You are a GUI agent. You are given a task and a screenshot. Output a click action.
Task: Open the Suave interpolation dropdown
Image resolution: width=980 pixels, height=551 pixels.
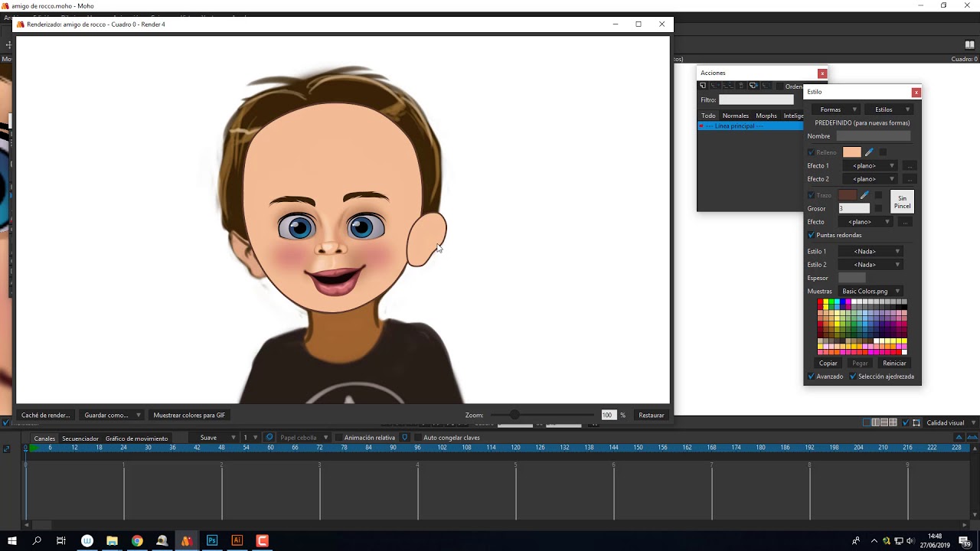coord(215,438)
